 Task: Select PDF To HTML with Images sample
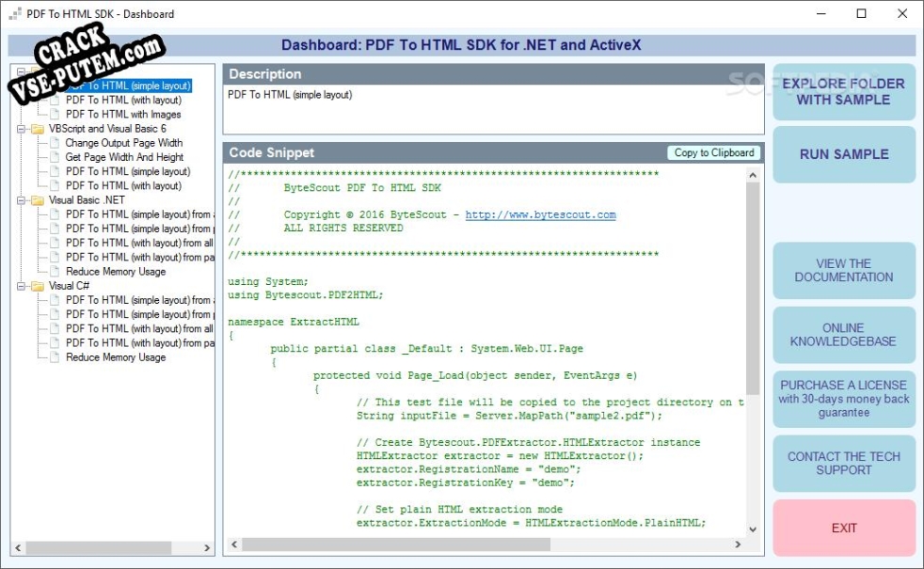123,115
